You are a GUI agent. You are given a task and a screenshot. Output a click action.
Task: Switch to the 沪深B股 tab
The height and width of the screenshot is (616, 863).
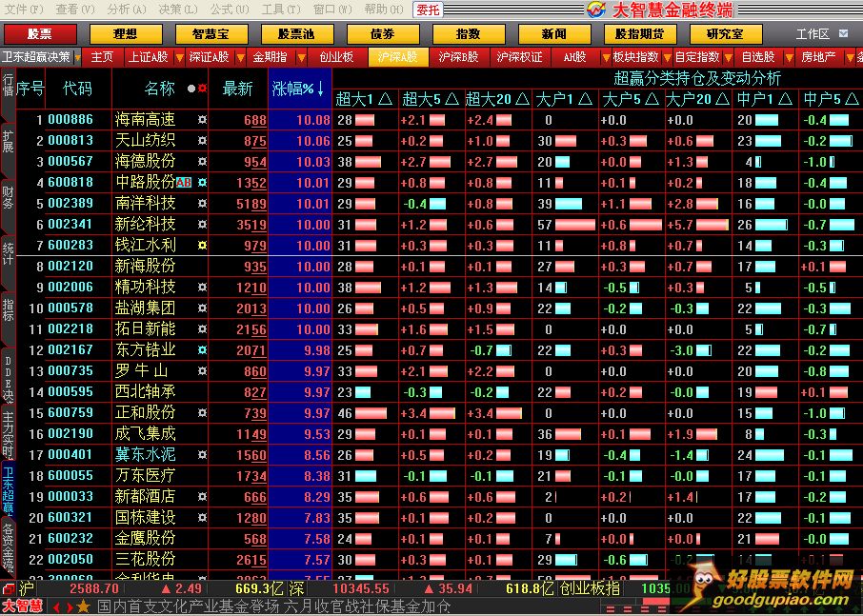point(458,57)
